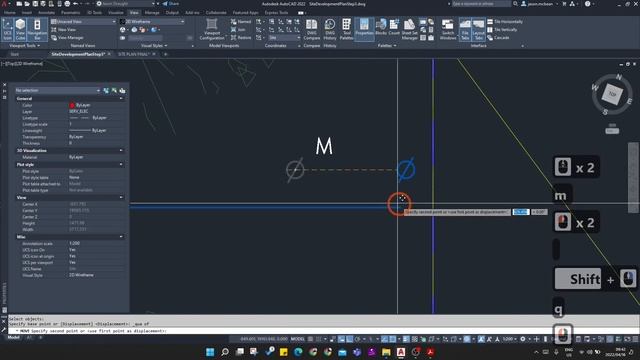640x360 pixels.
Task: Toggle the Properties palette button
Action: 364,29
